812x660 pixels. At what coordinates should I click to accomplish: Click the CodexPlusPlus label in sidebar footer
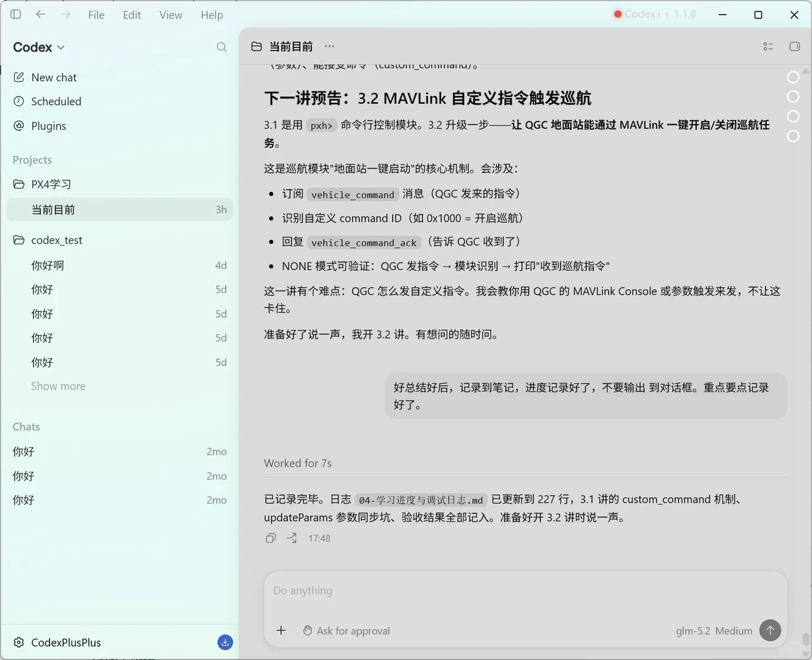coord(66,642)
